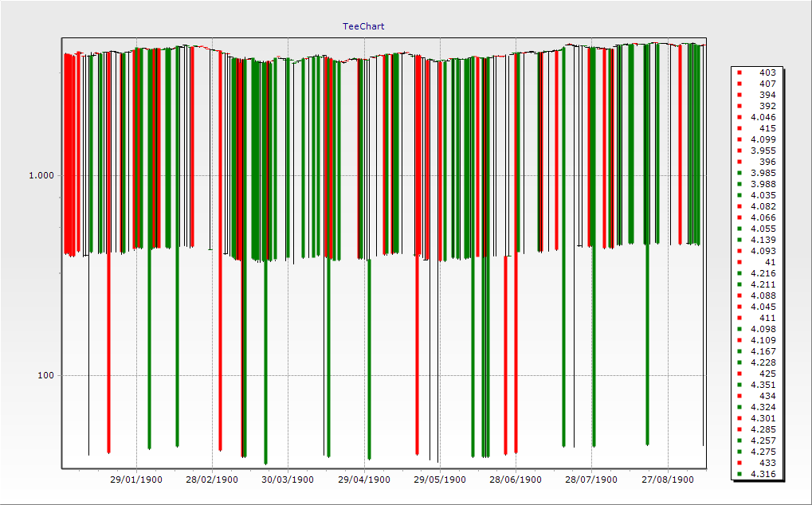Click the red swatch beside legend entry 403
The image size is (812, 505).
coord(739,73)
